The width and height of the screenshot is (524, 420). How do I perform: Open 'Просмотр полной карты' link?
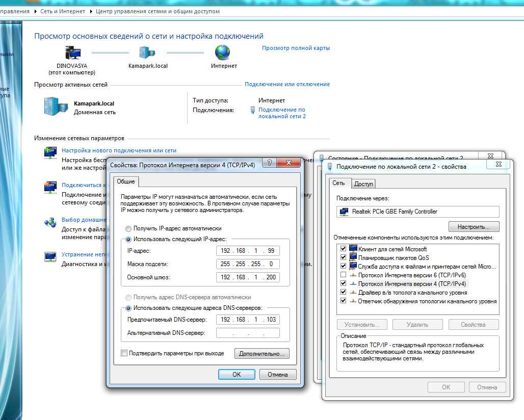coord(296,48)
